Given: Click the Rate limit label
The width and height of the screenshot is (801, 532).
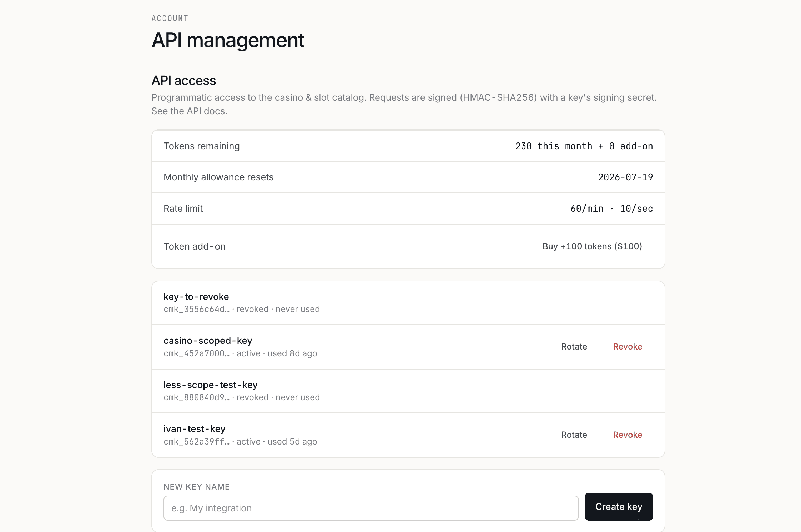Looking at the screenshot, I should 183,209.
